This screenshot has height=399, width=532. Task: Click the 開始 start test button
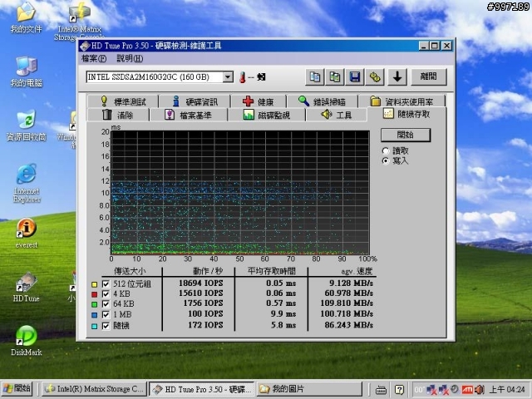(x=406, y=135)
